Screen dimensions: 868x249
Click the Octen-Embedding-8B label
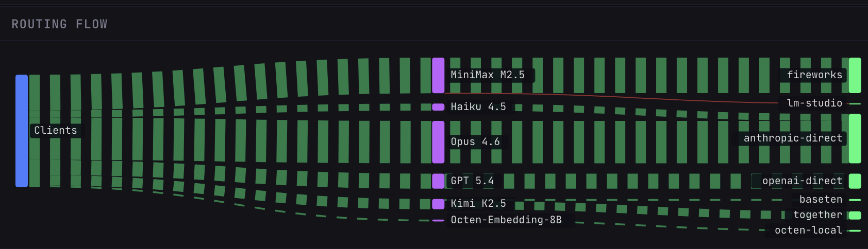[506, 220]
